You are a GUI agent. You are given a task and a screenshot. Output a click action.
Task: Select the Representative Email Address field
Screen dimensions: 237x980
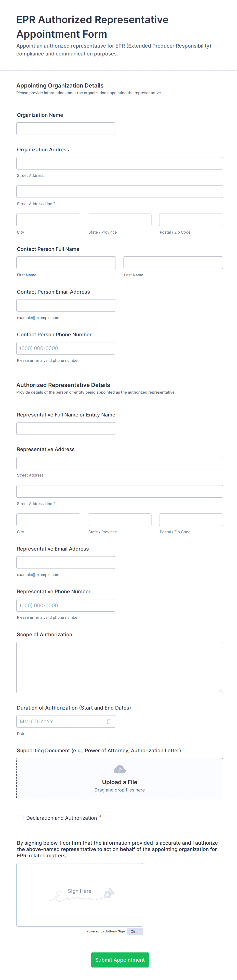click(65, 562)
